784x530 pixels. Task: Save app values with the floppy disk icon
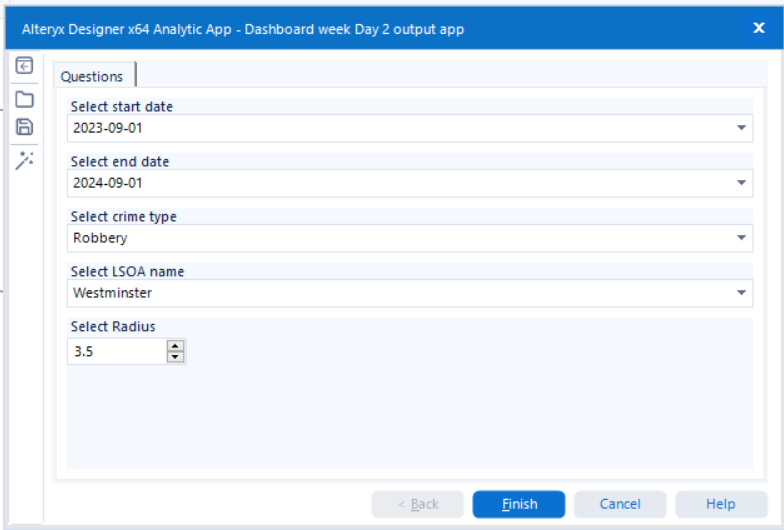tap(24, 127)
